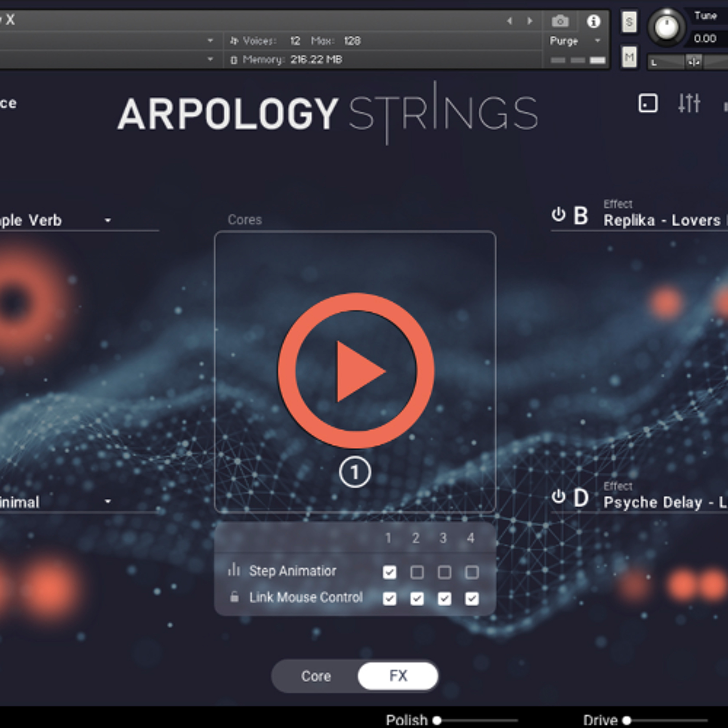Uncheck Link Mouse Control for core 2
This screenshot has width=728, height=728.
417,599
